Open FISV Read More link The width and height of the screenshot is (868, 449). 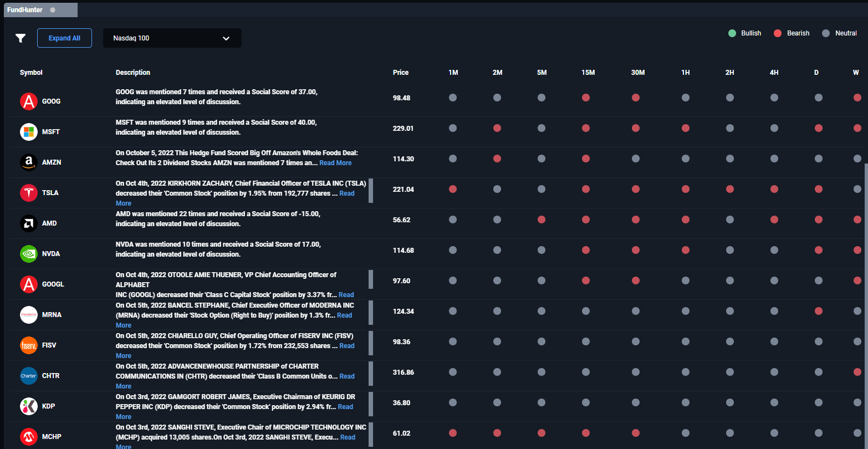coord(347,346)
